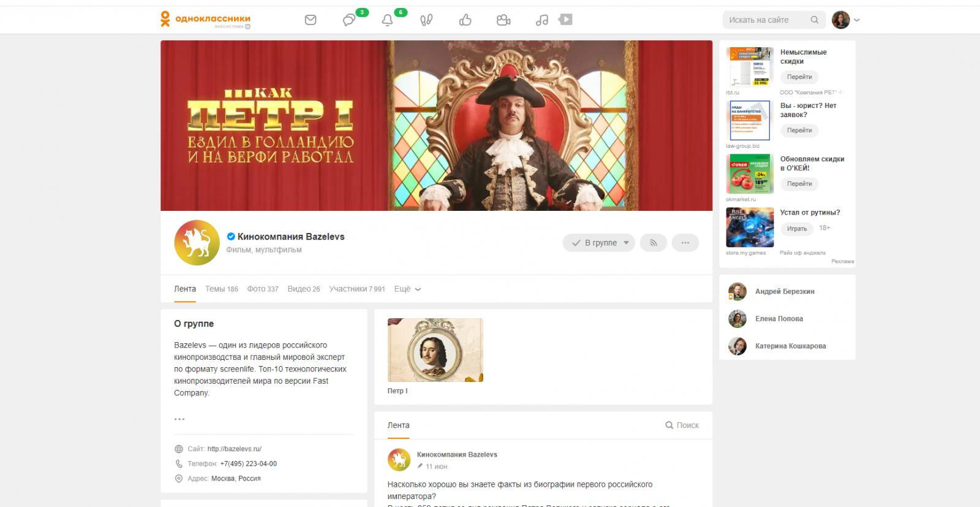Click the group feed subscription icon
The height and width of the screenshot is (507, 980).
pos(654,243)
